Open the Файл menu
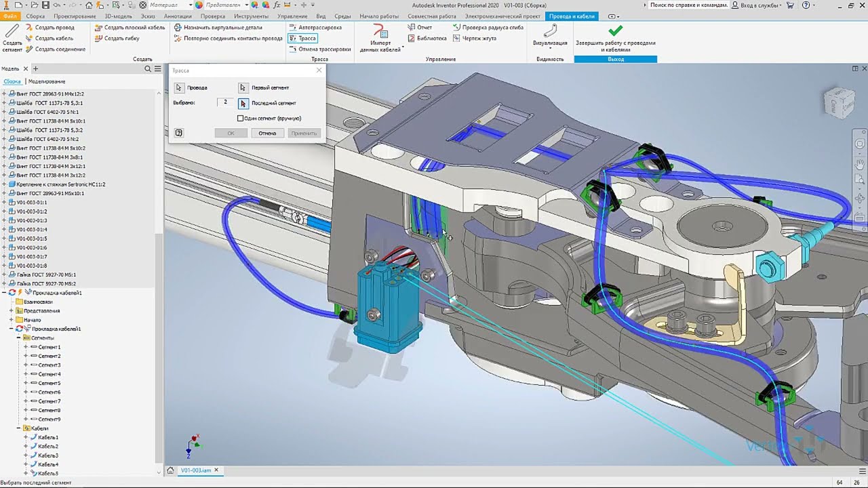This screenshot has width=868, height=488. [10, 16]
